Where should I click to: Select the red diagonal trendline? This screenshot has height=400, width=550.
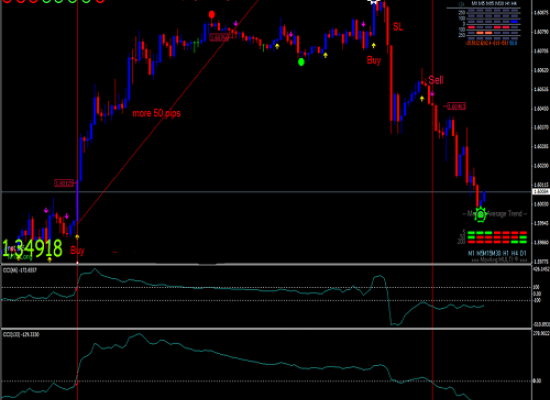click(x=168, y=112)
